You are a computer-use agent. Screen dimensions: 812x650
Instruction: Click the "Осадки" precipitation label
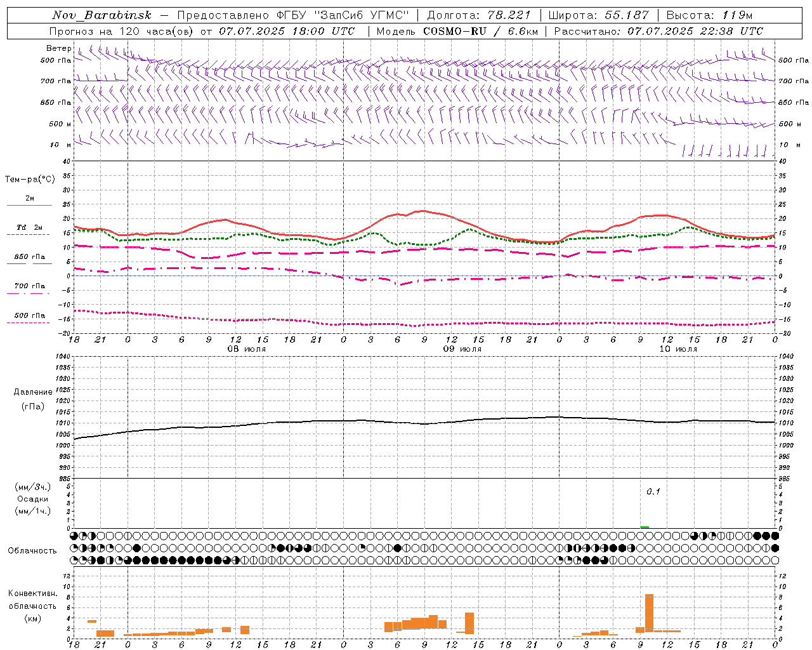pyautogui.click(x=33, y=499)
